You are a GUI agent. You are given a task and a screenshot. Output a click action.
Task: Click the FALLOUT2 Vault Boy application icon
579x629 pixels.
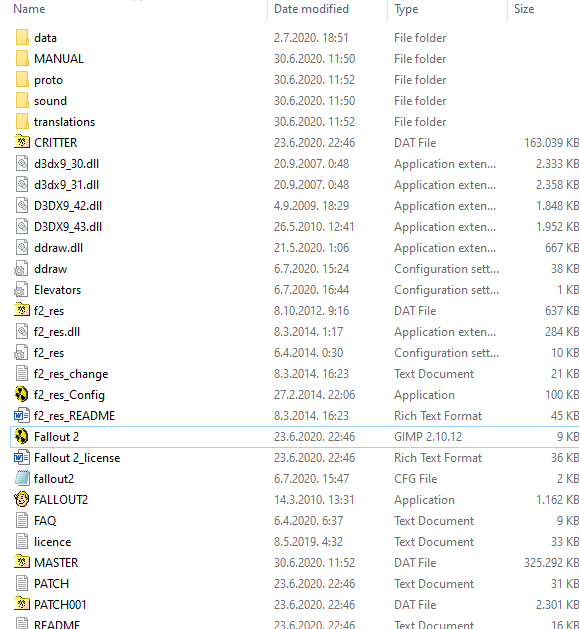click(x=22, y=499)
